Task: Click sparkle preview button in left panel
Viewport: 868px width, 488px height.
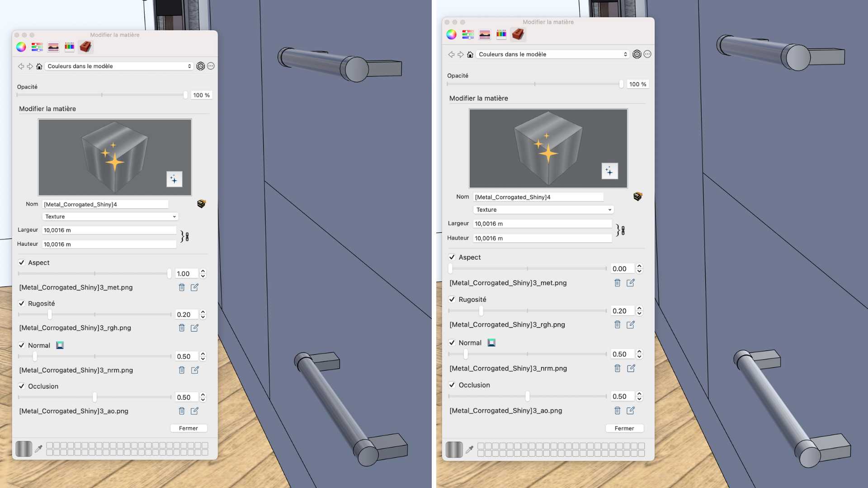Action: coord(174,179)
